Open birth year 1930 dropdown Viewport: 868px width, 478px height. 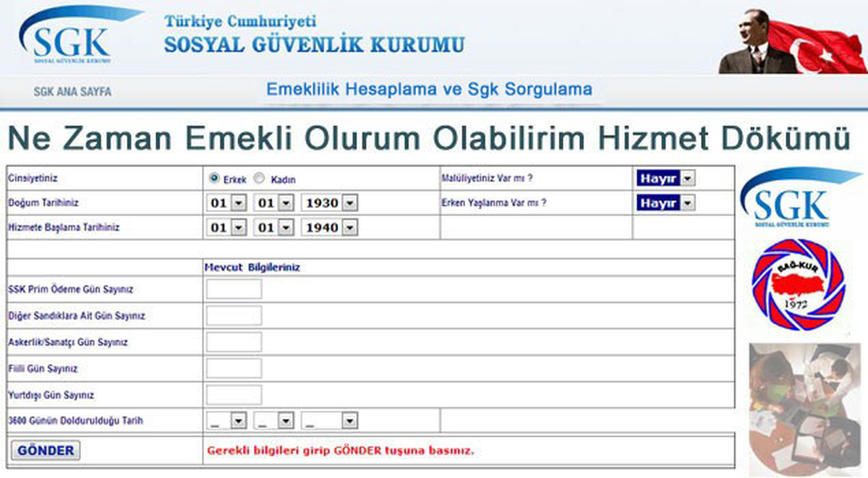330,204
